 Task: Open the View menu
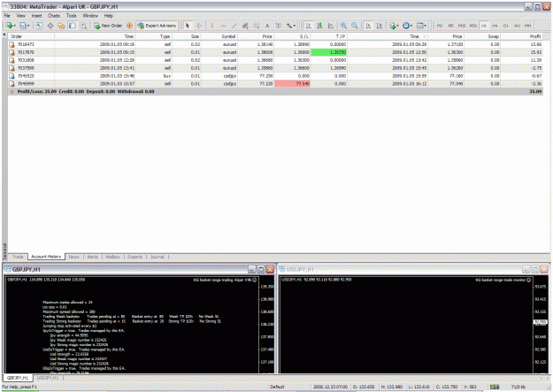pos(21,16)
